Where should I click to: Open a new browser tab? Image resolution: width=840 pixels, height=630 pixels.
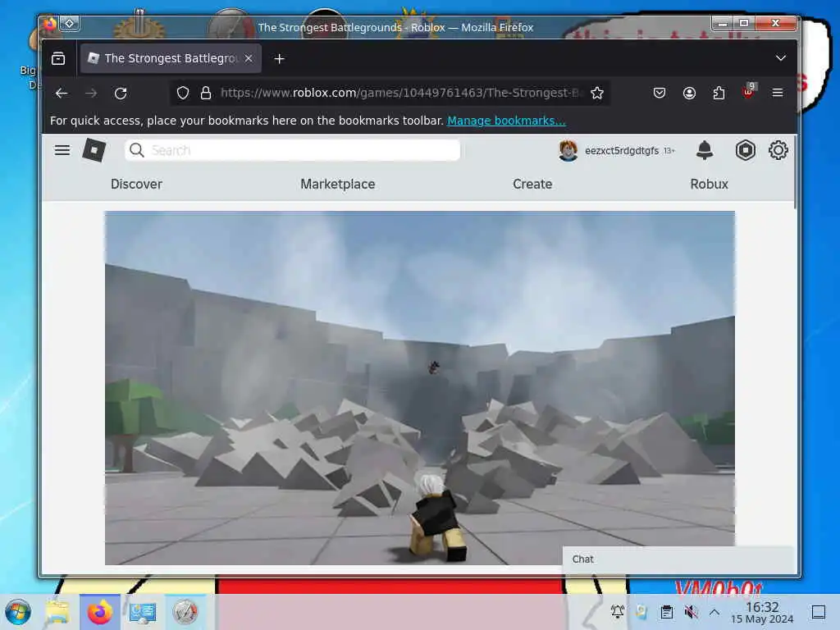[279, 58]
